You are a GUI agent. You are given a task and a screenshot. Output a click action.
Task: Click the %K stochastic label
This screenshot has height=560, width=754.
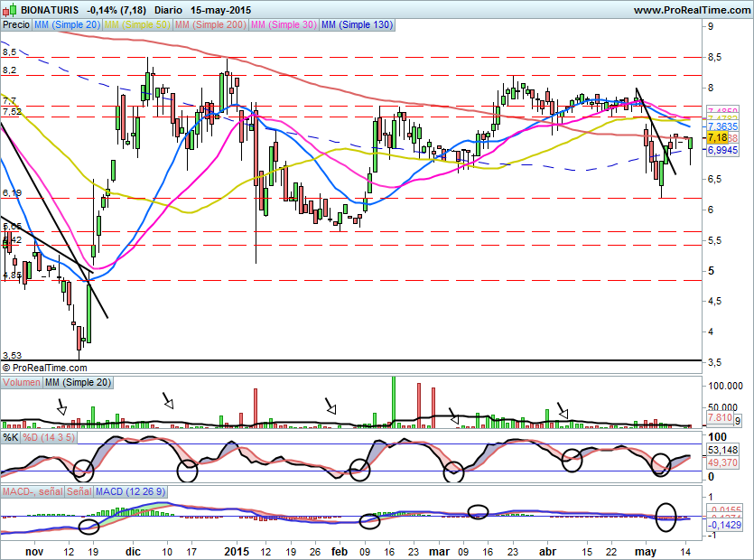click(x=10, y=437)
